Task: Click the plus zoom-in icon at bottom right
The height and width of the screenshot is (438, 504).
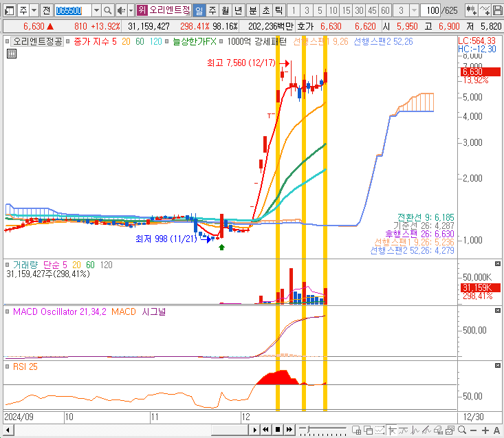Action: point(482,430)
